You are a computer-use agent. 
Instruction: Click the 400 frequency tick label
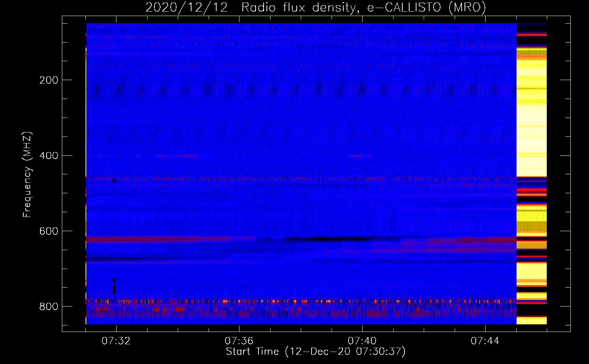click(49, 156)
